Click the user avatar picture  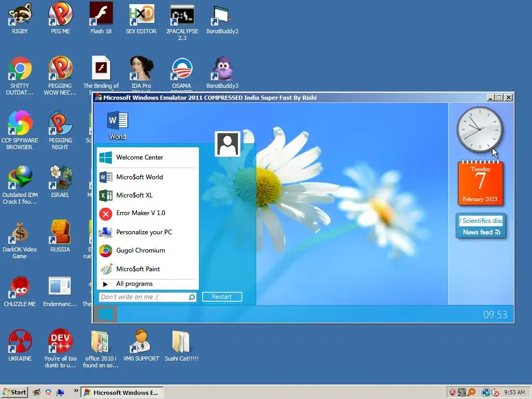click(228, 144)
